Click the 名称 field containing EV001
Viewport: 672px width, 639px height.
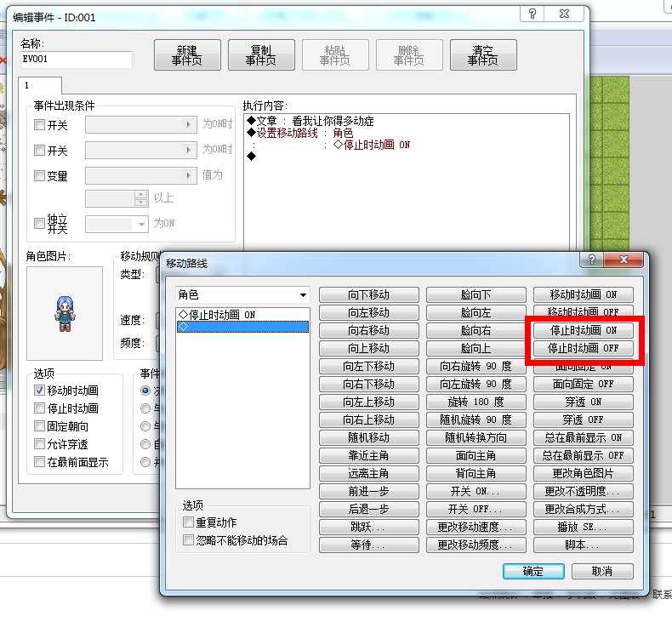pos(76,60)
